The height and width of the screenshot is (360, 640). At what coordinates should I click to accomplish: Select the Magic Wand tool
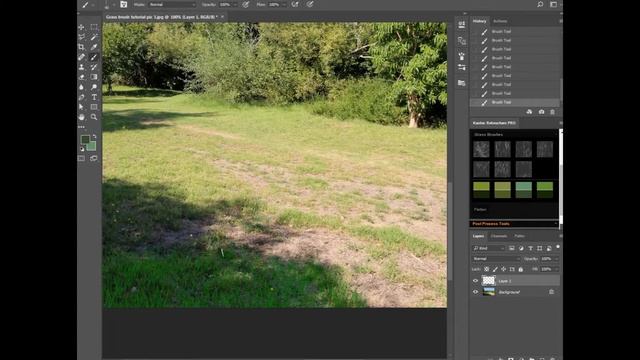tap(94, 37)
